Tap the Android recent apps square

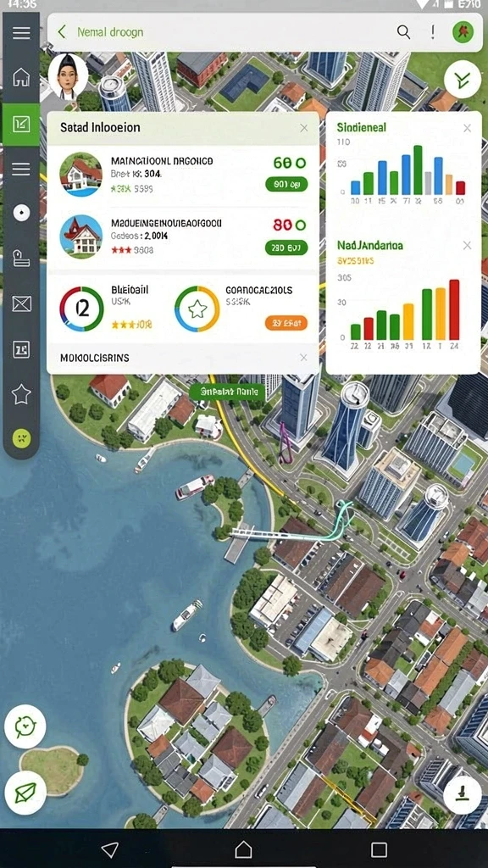[x=379, y=849]
